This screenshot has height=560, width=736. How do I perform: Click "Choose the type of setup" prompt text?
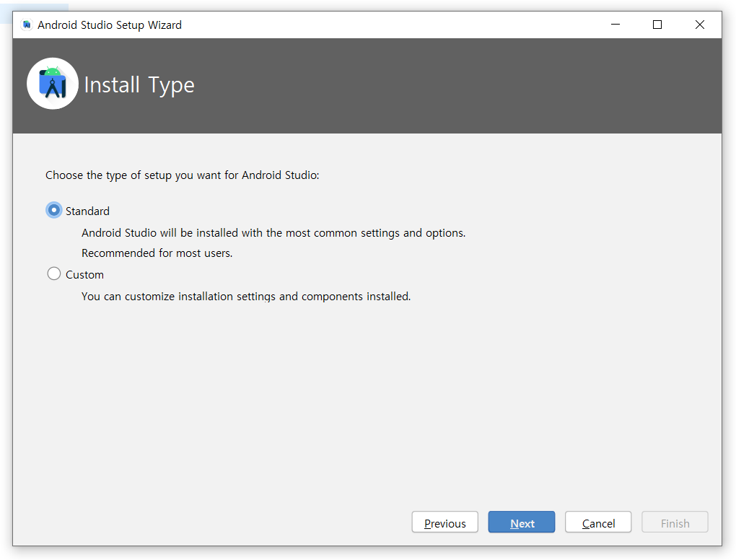182,175
